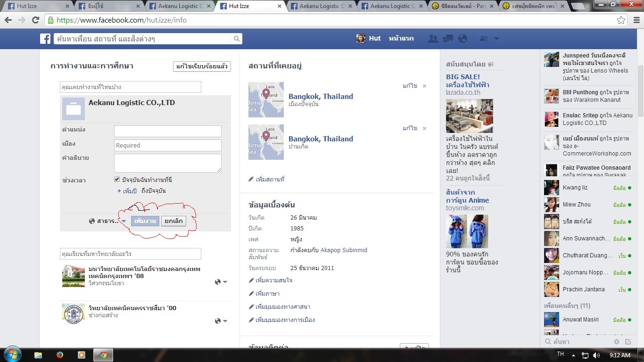Open the privacy shortcuts lock icon
Viewport: 644px width, 362px height.
tap(484, 39)
